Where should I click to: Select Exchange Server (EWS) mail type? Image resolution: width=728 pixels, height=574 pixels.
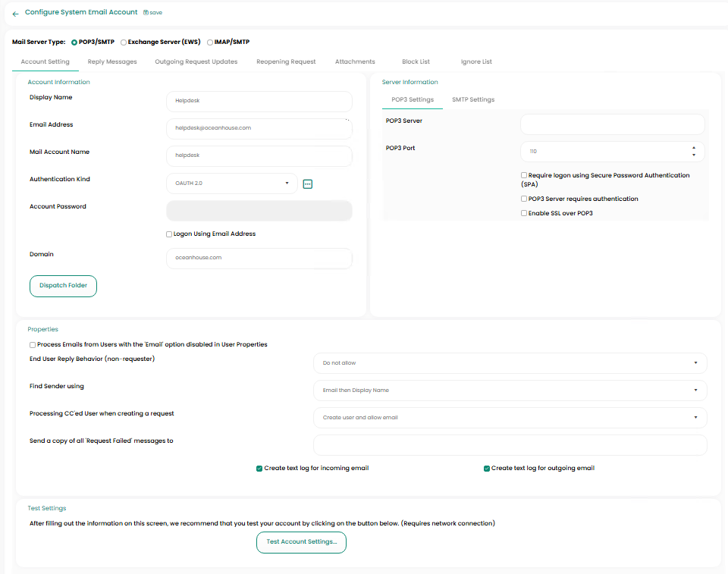[124, 42]
